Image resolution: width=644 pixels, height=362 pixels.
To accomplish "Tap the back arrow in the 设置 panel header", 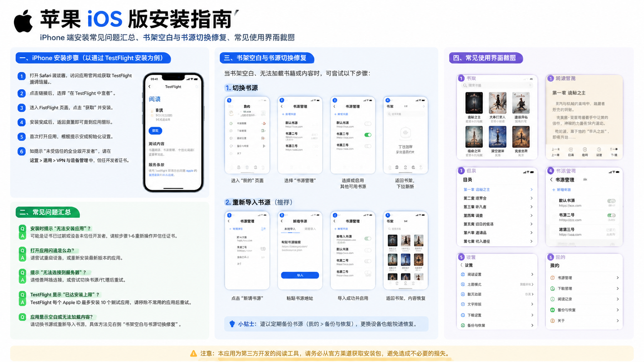I will coord(462,265).
